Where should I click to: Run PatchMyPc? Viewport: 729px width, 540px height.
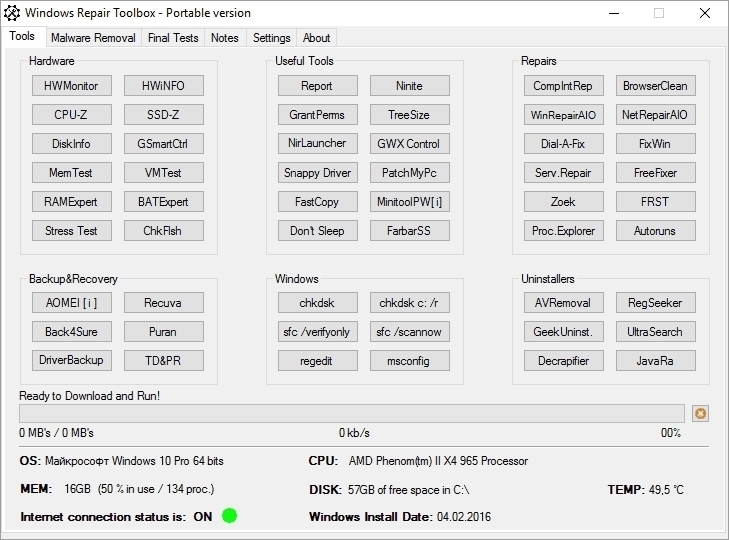[410, 173]
